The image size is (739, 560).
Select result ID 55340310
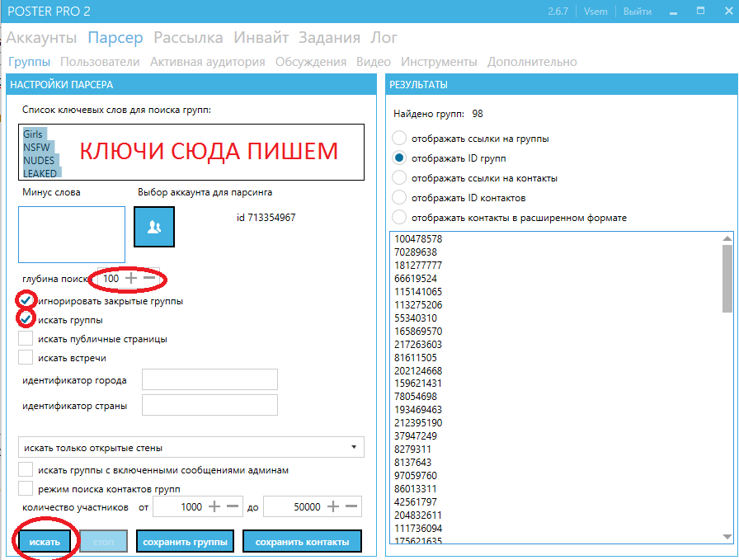tap(415, 318)
